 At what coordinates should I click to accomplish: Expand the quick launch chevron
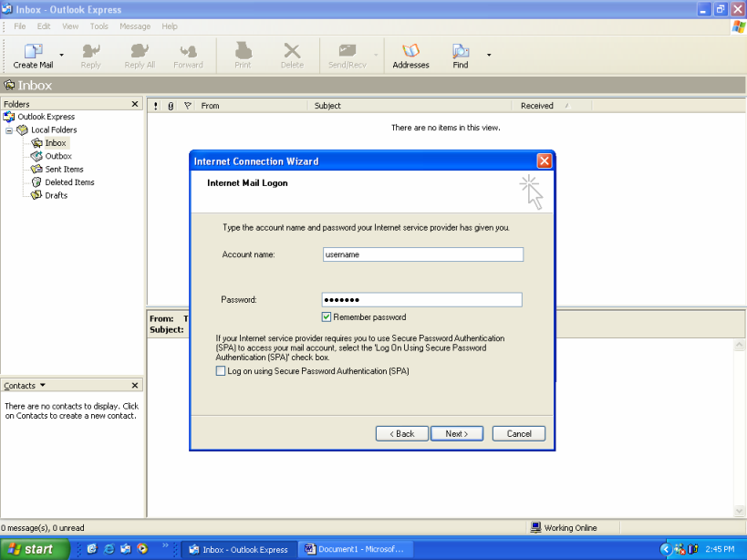(x=165, y=545)
